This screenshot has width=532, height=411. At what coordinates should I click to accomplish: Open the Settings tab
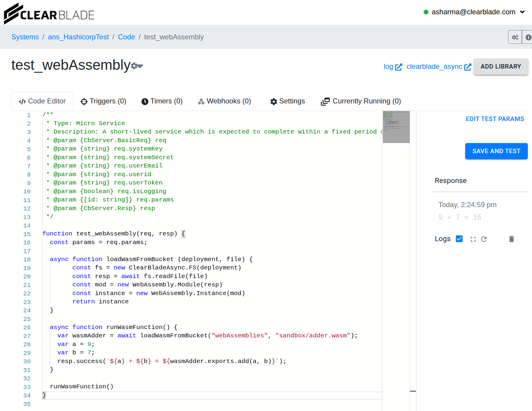287,101
